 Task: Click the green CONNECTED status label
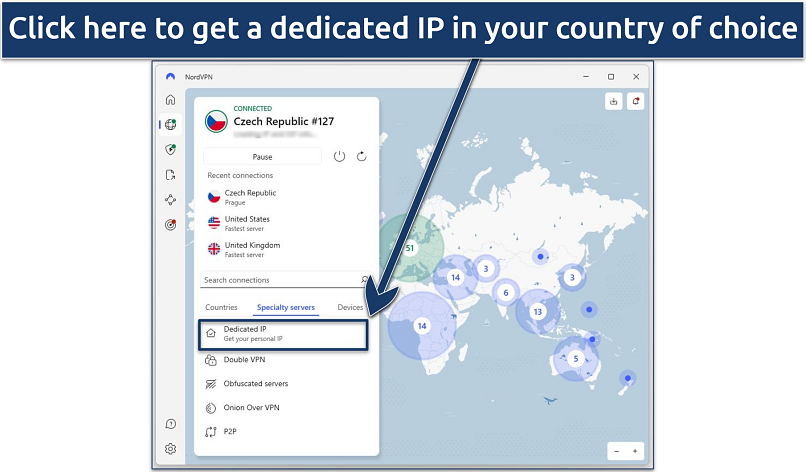pos(252,108)
